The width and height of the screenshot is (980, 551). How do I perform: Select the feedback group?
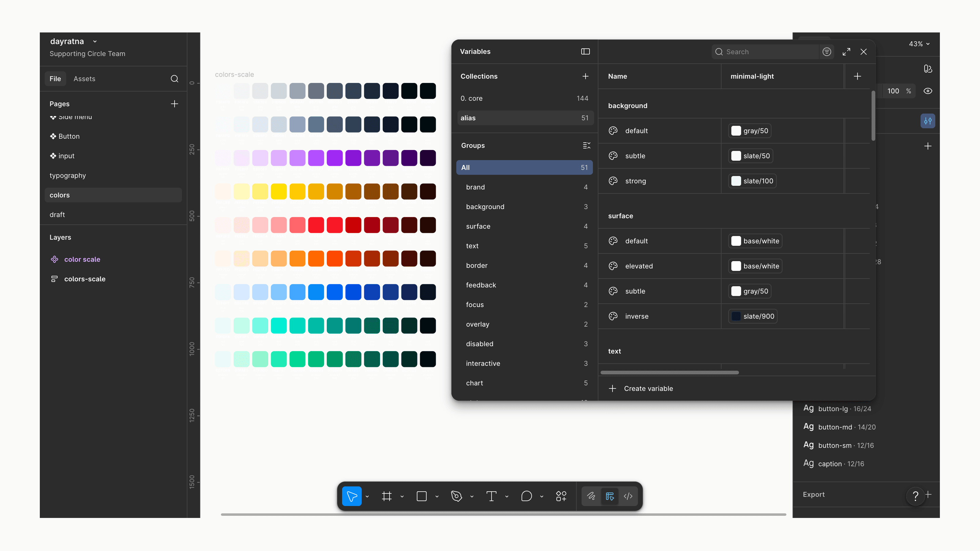coord(524,285)
